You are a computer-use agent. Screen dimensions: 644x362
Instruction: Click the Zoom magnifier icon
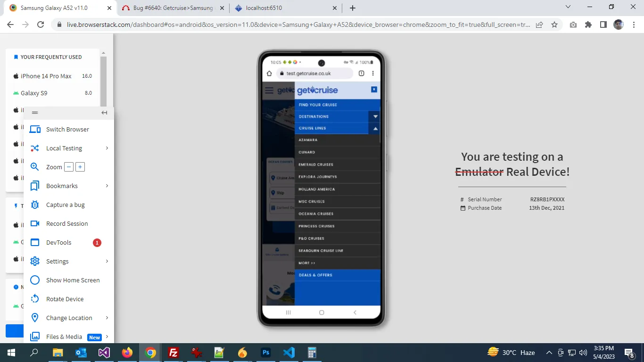[34, 166]
